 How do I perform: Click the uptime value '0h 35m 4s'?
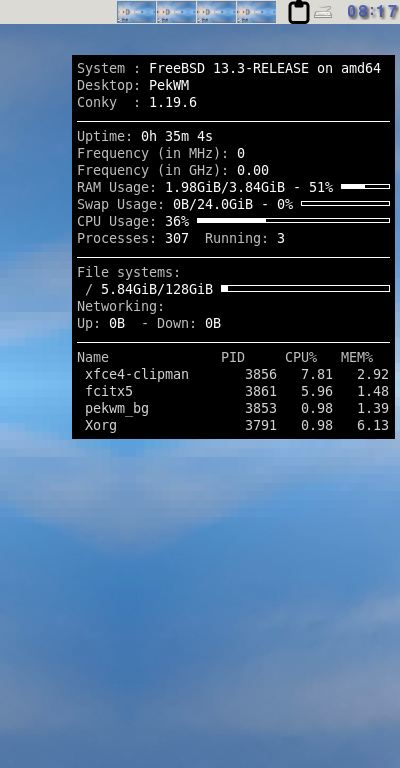(177, 136)
